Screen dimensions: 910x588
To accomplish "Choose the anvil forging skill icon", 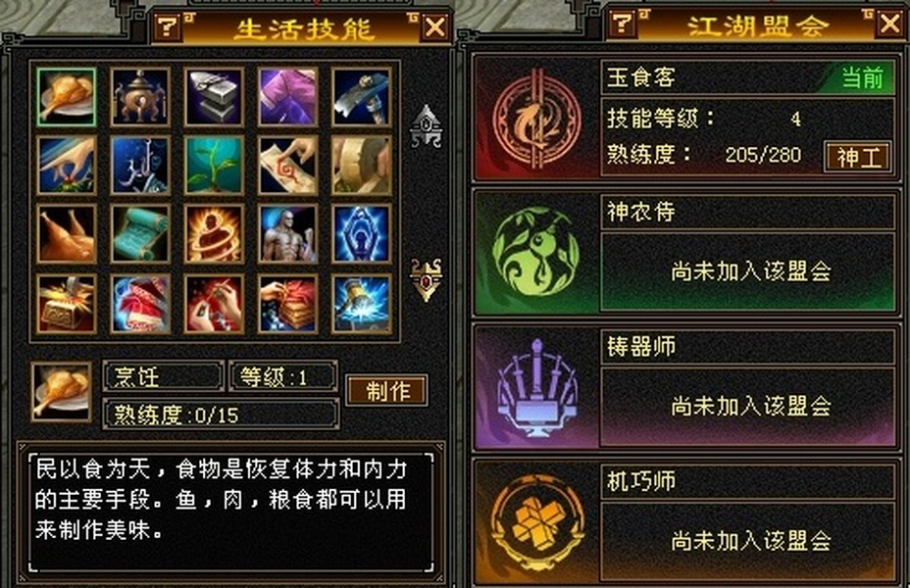I will click(214, 97).
